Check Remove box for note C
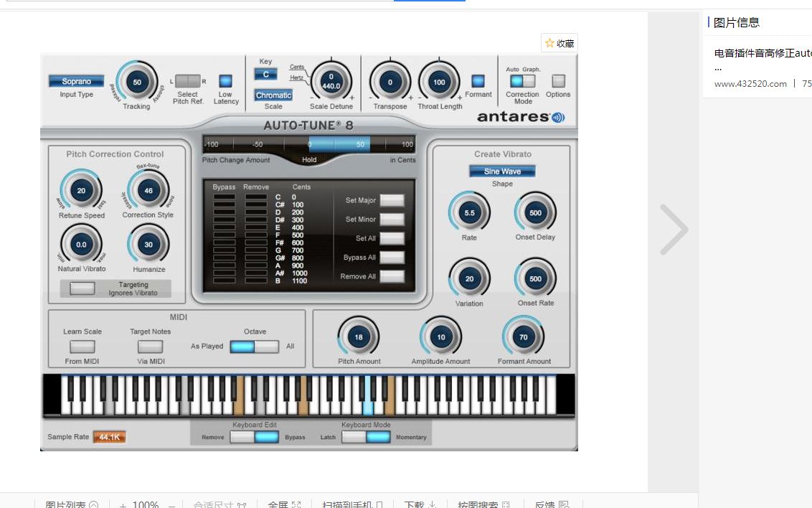Image resolution: width=812 pixels, height=508 pixels. 256,197
